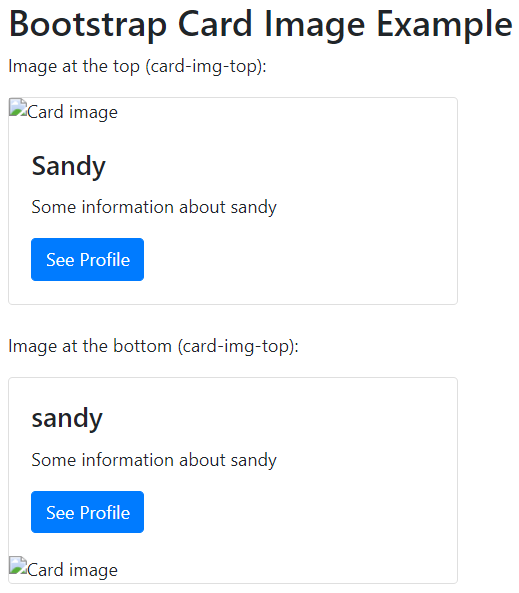Click the broken image icon in Sandy card
The height and width of the screenshot is (593, 519).
pos(18,107)
